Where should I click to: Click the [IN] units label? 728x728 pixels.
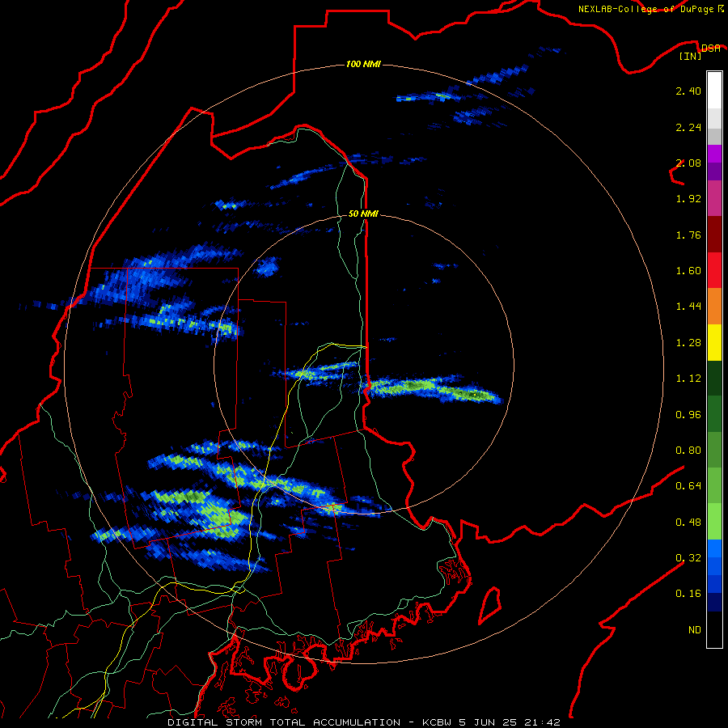click(x=691, y=56)
